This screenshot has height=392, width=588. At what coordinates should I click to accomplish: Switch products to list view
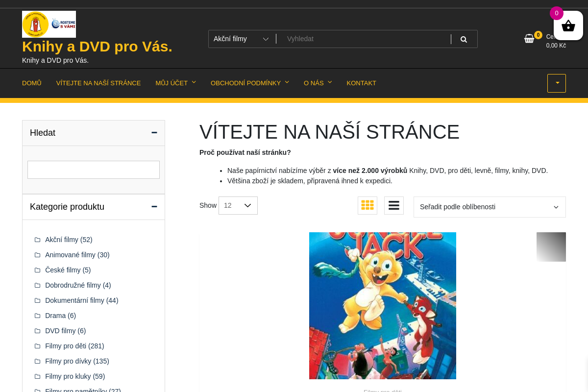pos(393,205)
